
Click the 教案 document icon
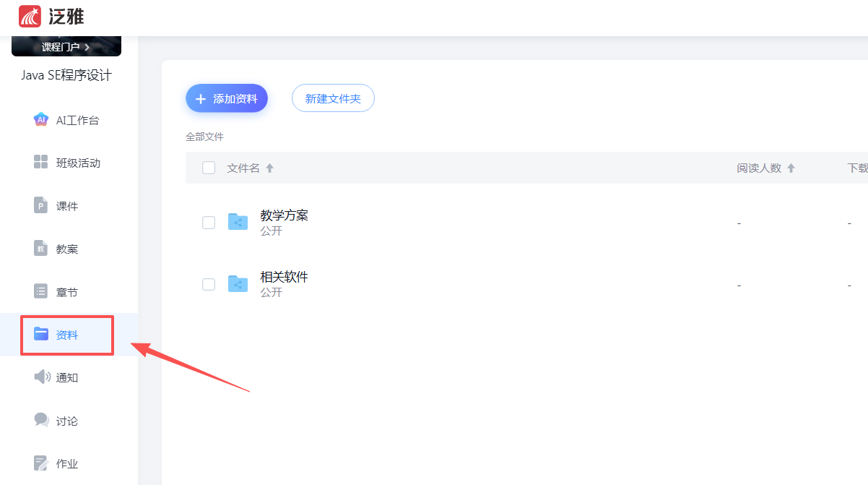coord(41,249)
